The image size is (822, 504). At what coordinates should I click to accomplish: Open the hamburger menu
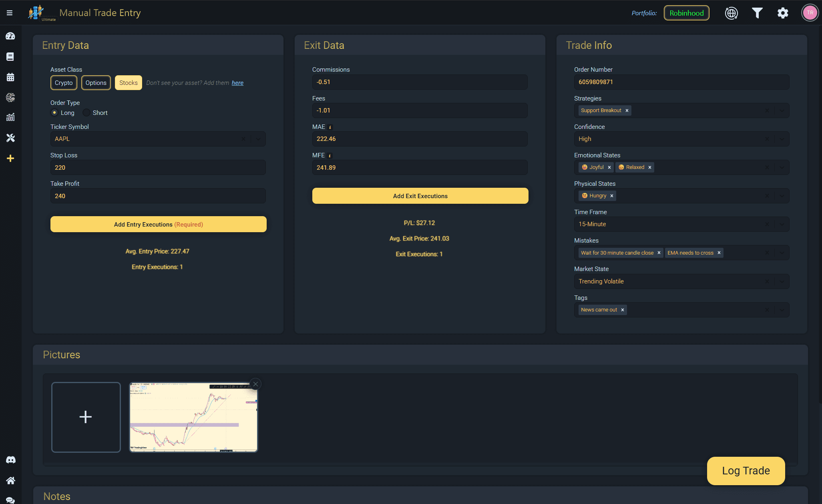[10, 13]
